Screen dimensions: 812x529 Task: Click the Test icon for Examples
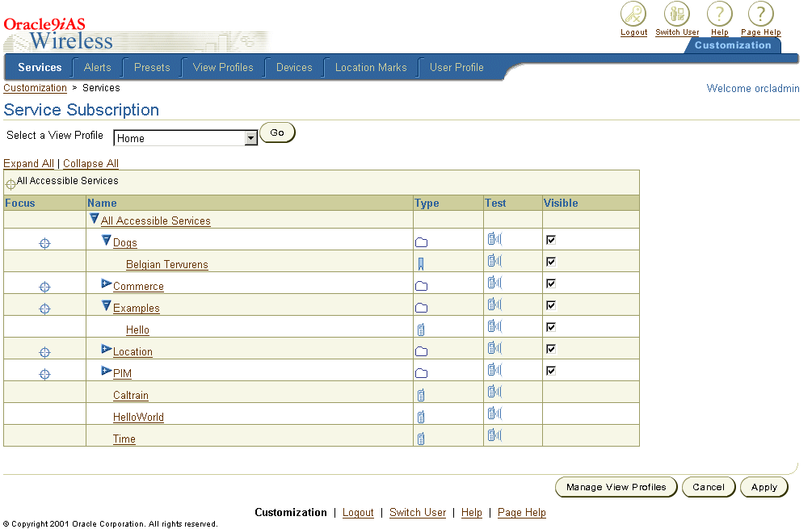pos(494,304)
